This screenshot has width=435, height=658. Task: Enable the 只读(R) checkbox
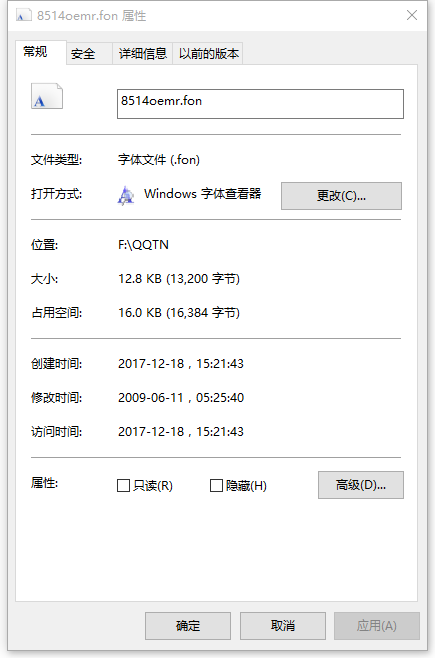click(x=123, y=486)
